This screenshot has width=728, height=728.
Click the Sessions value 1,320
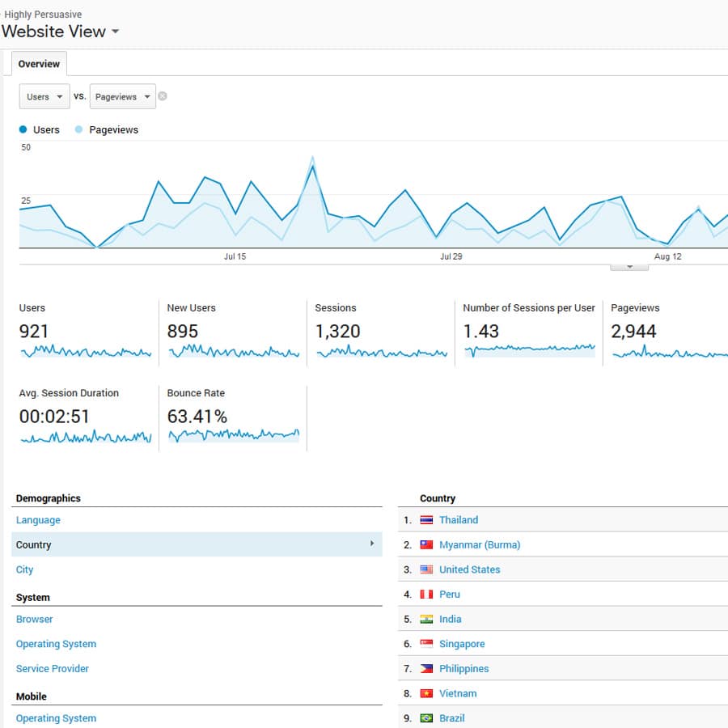coord(337,332)
